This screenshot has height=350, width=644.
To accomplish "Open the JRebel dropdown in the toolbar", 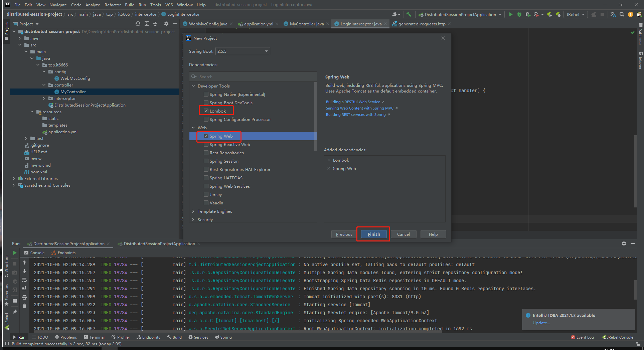I will pyautogui.click(x=576, y=14).
